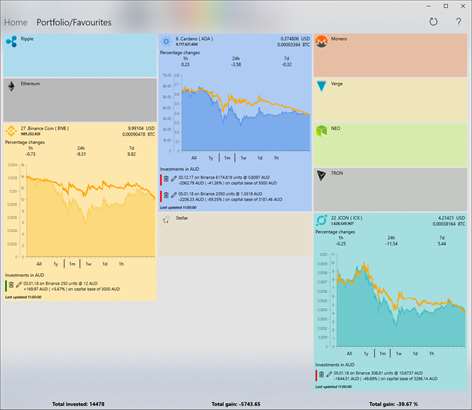Choose the 1y range on Binance Coin chart
Screen dimensions: 472x410
(56, 264)
